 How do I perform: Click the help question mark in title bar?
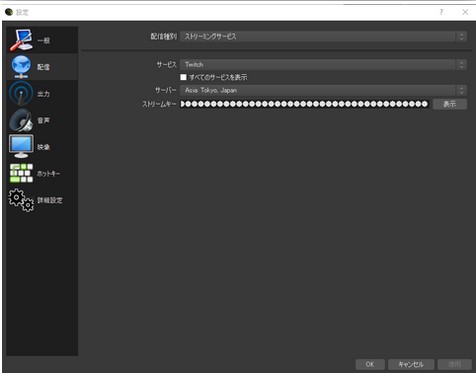[441, 12]
